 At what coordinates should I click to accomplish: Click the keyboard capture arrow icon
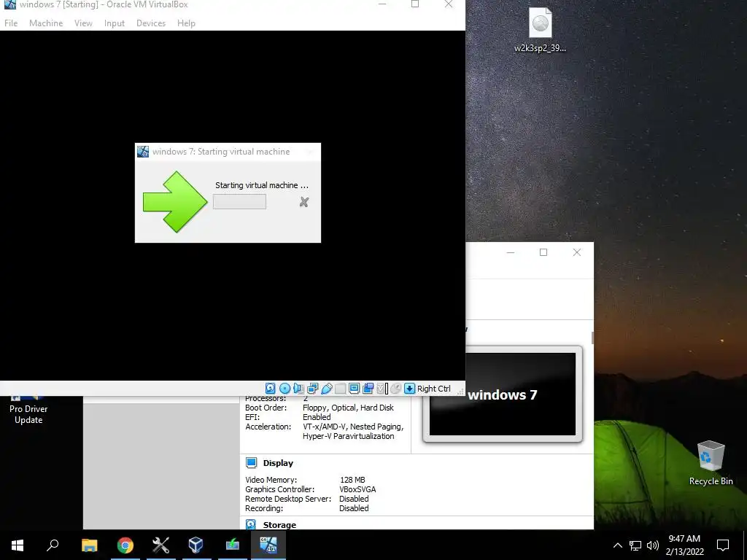tap(409, 388)
